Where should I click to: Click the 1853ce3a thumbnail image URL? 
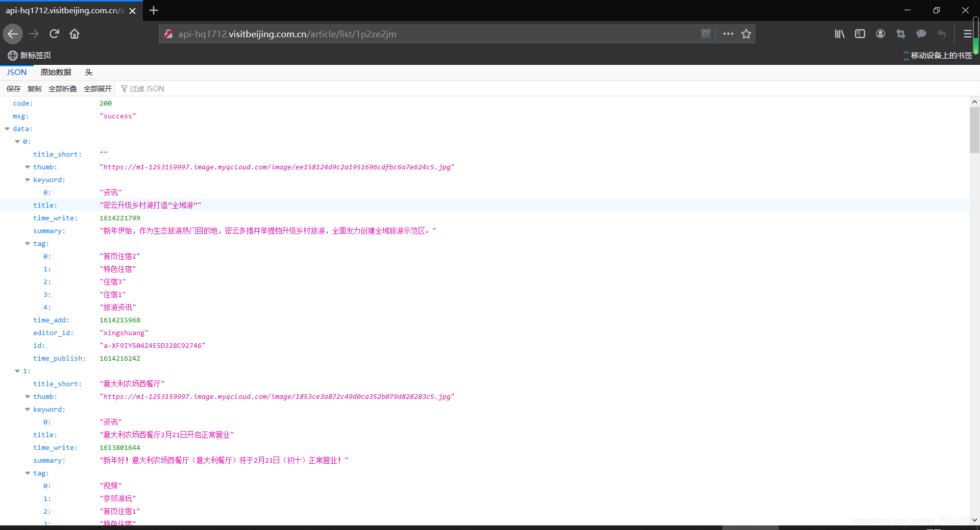(277, 397)
